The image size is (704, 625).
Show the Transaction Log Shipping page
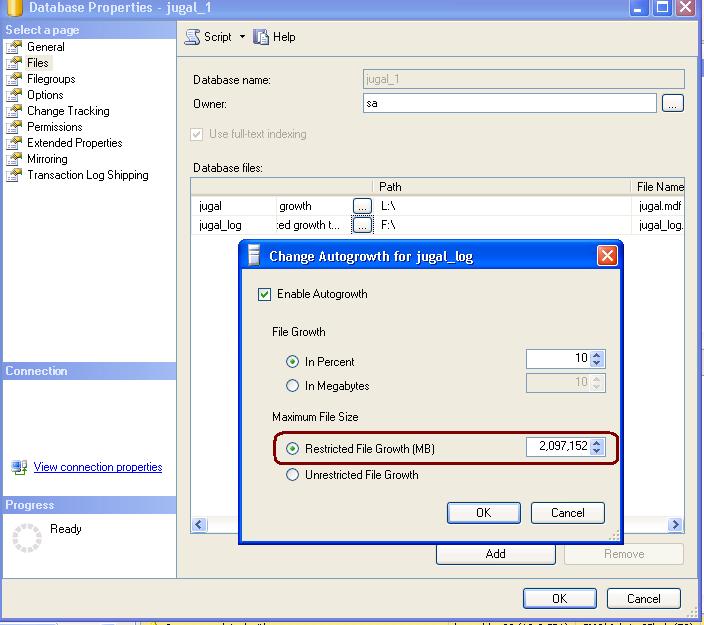tap(87, 175)
